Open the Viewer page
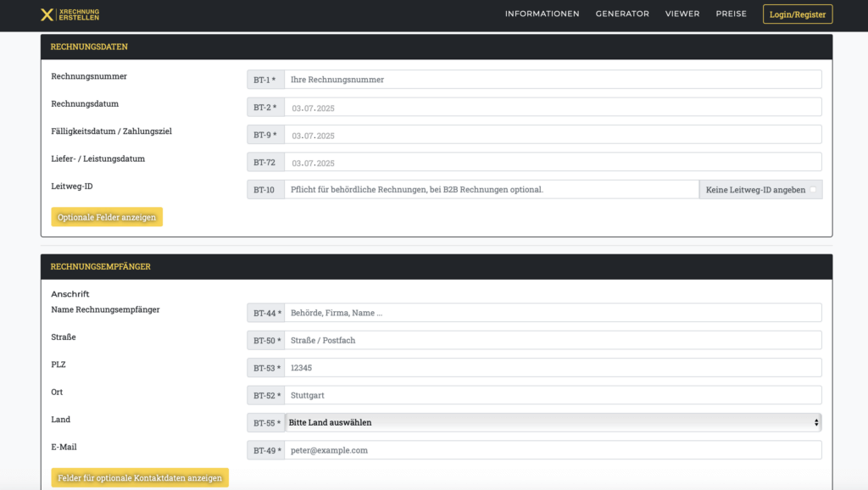The width and height of the screenshot is (868, 490). point(682,14)
